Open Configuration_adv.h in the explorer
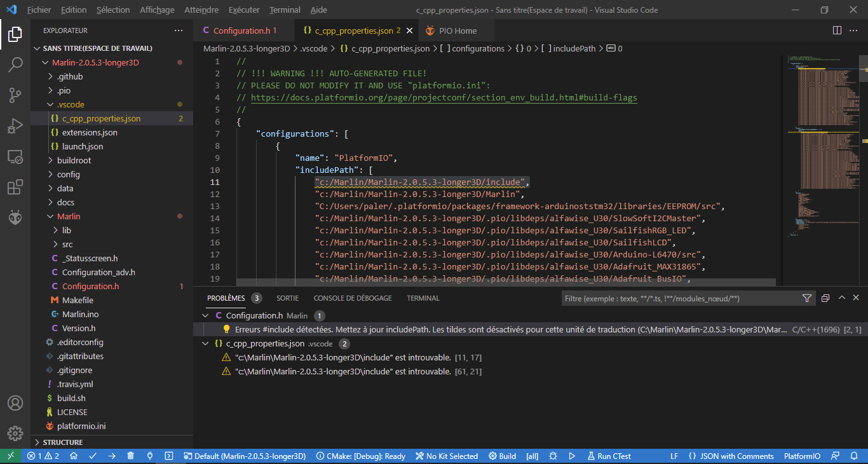 coord(98,273)
